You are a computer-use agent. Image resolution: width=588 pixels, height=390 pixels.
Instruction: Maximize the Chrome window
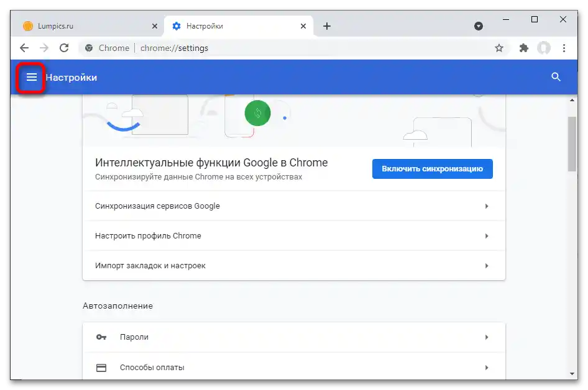[x=535, y=19]
